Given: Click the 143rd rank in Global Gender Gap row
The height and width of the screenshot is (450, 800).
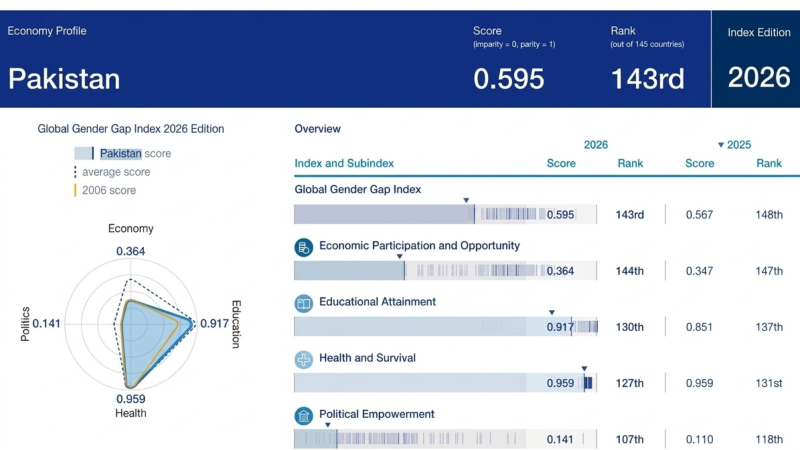Looking at the screenshot, I should click(630, 215).
